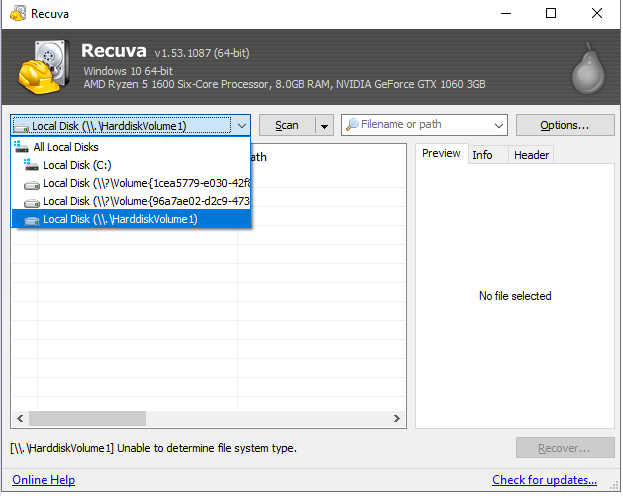Click drive icon in the selected combo box

[21, 127]
